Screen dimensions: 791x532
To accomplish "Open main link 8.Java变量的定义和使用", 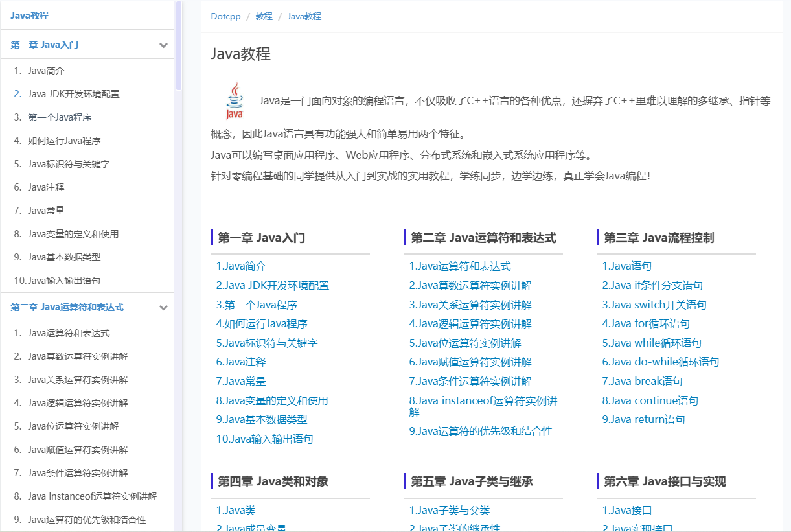I will coord(272,401).
